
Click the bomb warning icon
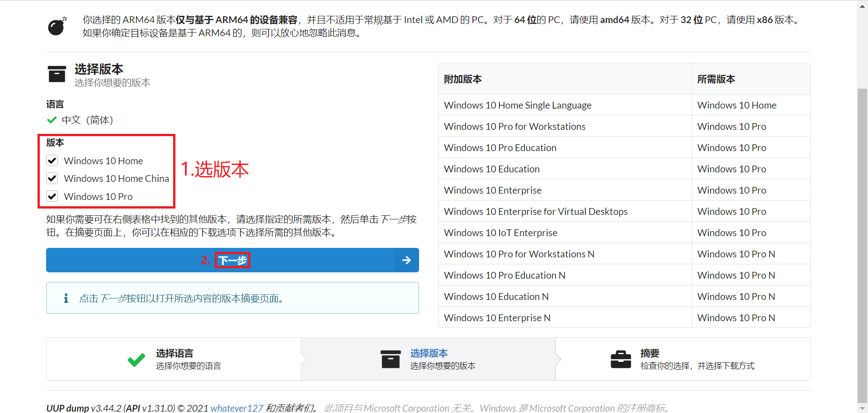(x=57, y=26)
